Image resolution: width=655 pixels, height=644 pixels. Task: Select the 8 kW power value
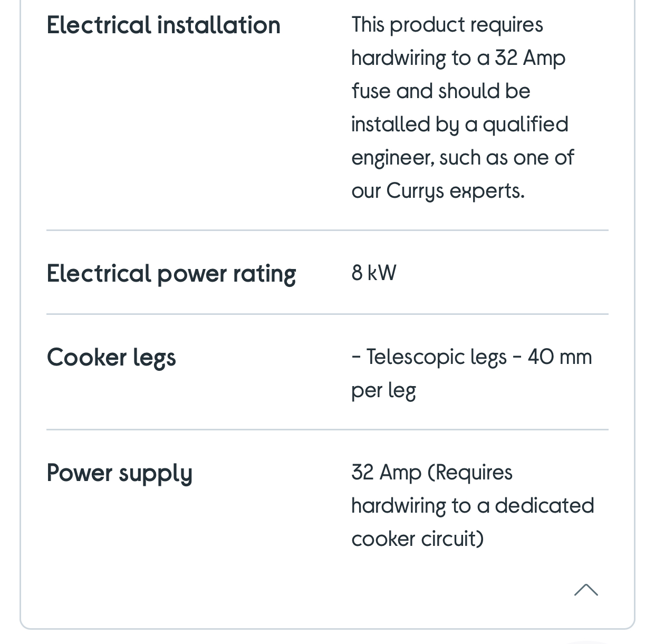374,273
